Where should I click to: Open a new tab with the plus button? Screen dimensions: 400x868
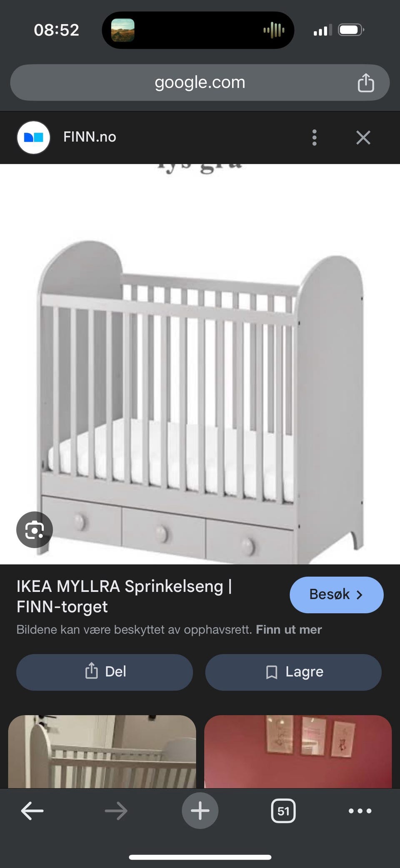click(x=200, y=810)
